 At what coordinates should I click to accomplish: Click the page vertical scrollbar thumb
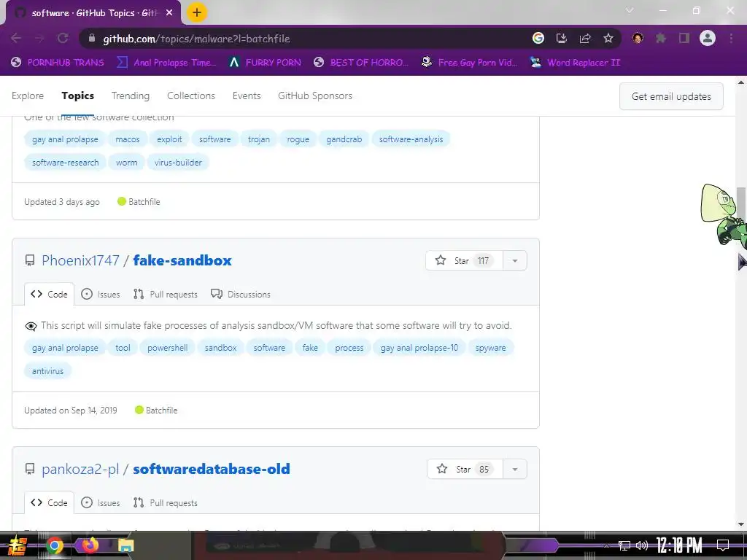click(x=741, y=203)
